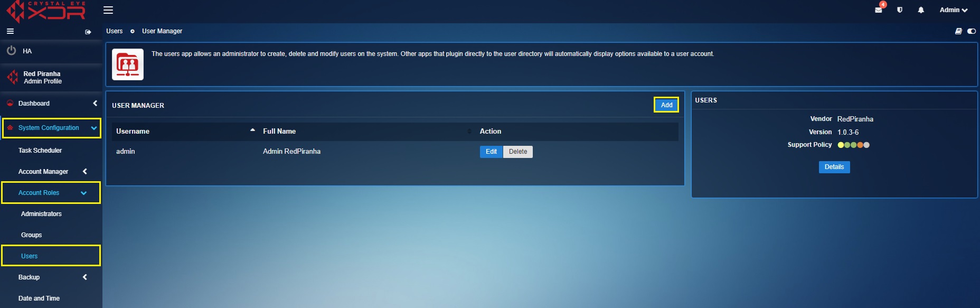Collapse the Account Roles submenu
This screenshot has width=980, height=308.
tap(83, 193)
